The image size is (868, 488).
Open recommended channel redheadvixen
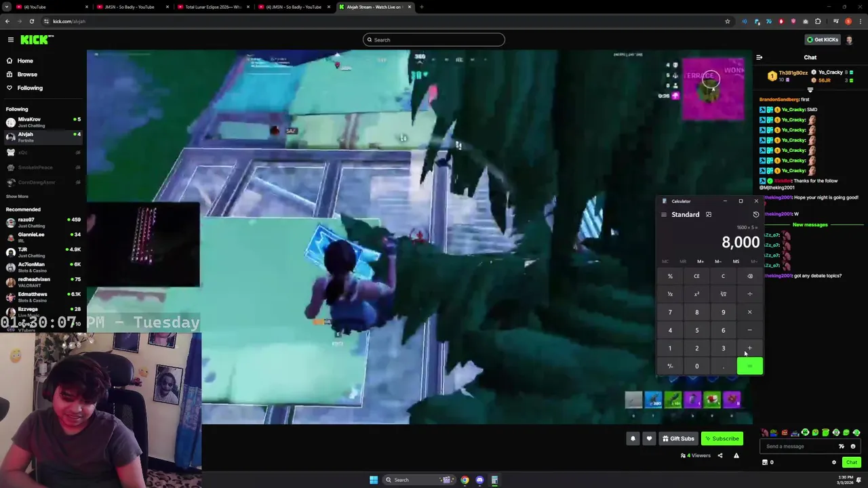pos(42,282)
